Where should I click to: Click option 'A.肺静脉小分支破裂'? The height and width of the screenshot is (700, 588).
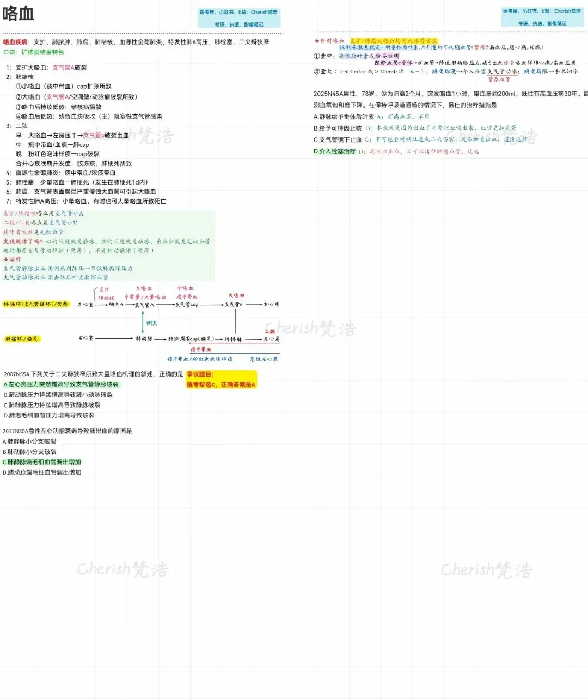tap(29, 441)
